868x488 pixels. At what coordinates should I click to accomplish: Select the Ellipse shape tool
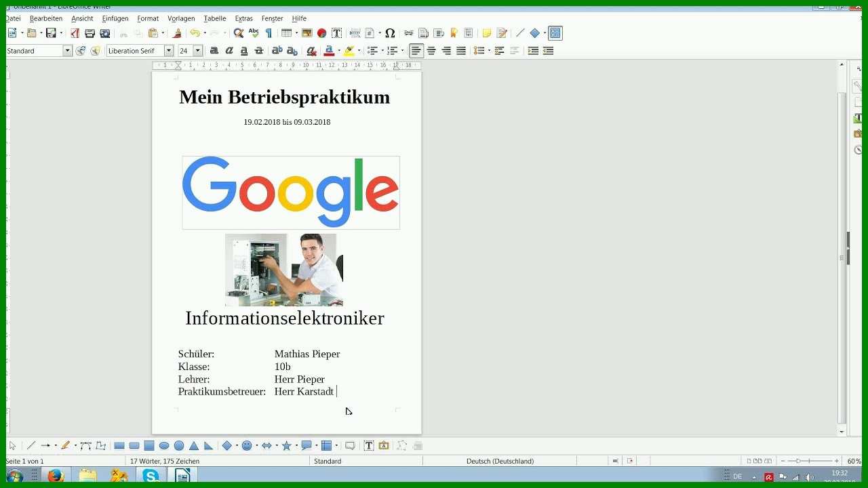tap(164, 446)
